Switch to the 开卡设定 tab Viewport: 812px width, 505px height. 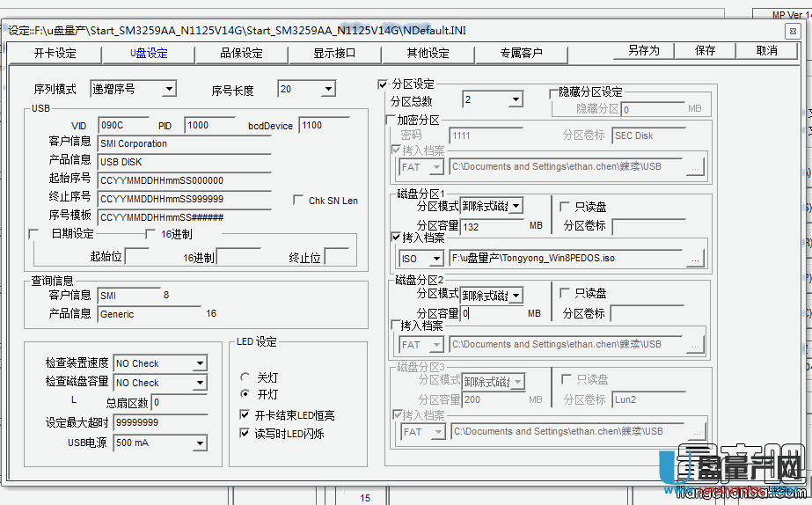[55, 53]
